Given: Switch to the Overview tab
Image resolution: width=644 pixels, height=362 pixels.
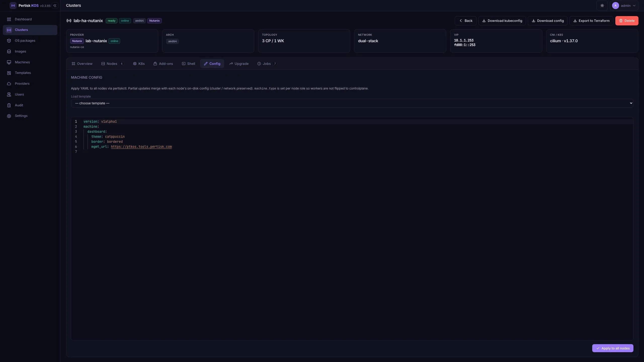Looking at the screenshot, I should tap(82, 64).
